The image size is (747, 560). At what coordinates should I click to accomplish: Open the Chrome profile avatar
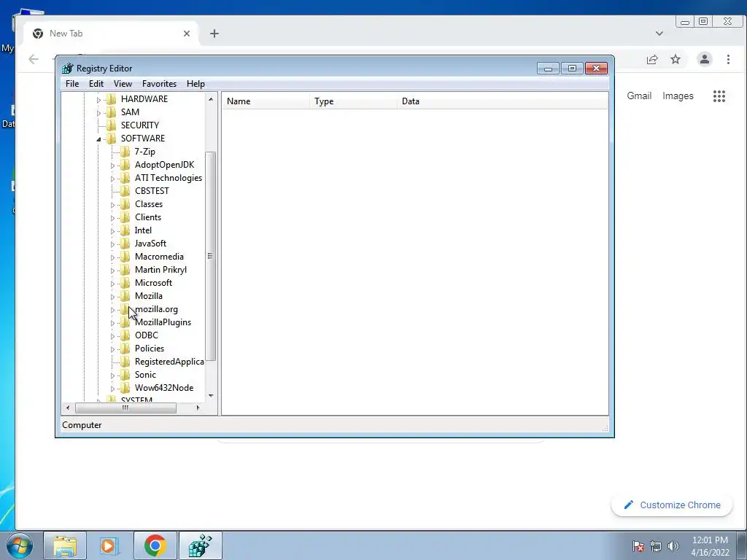705,59
